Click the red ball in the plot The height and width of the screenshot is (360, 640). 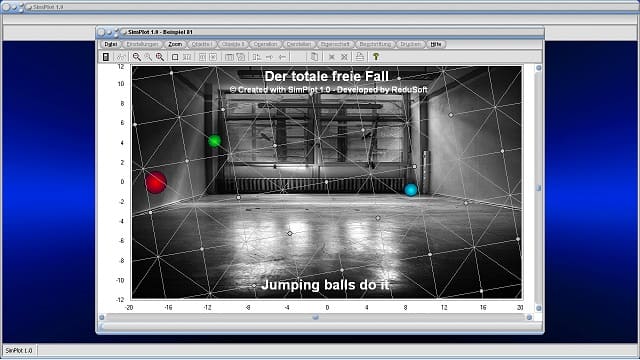click(x=156, y=182)
